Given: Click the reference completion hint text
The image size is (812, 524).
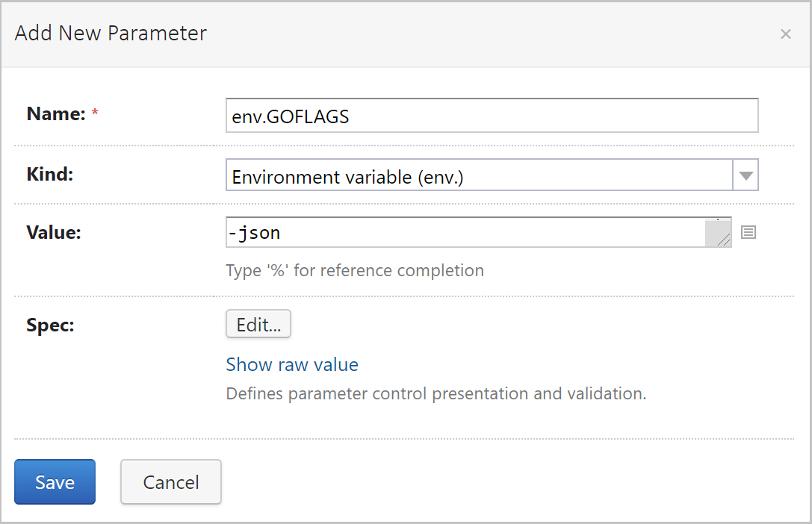Looking at the screenshot, I should 353,270.
